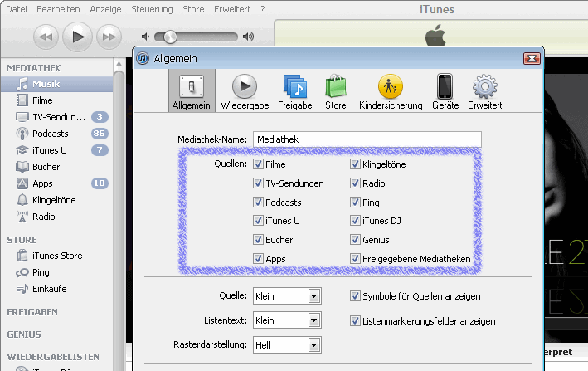Open the Anzeige menu
The height and width of the screenshot is (371, 588).
(105, 9)
